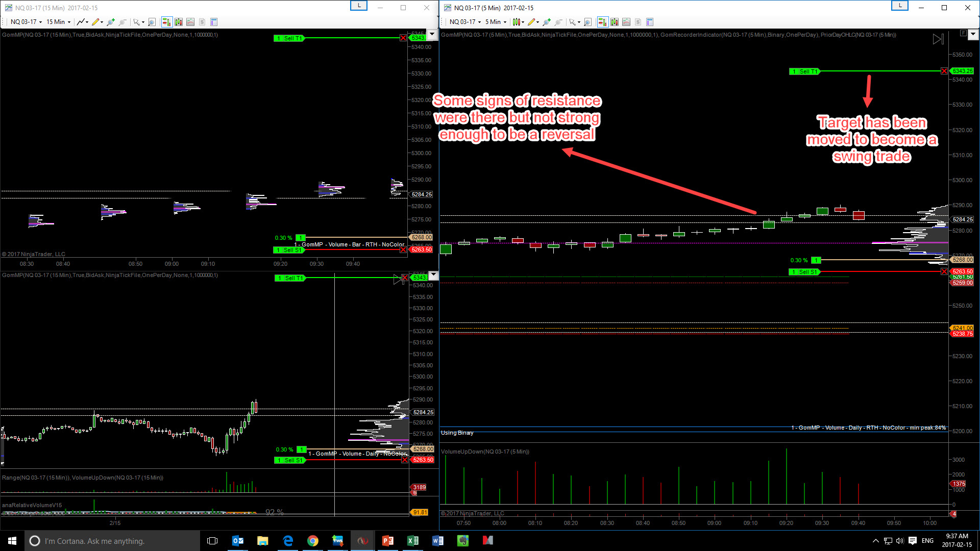Expand cursor mode arrow in 5 Min window
Image resolution: width=980 pixels, height=551 pixels.
579,22
